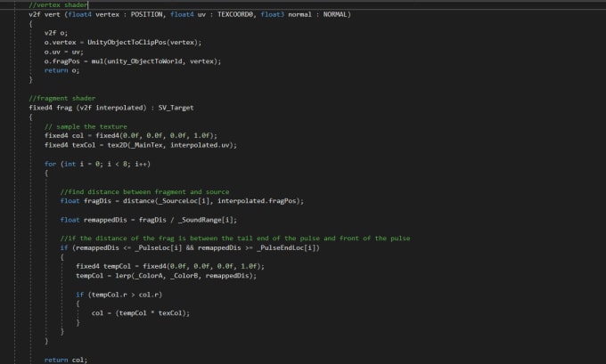Select _PulseEndLoc[i] in the if condition
The image size is (606, 364).
[286, 247]
